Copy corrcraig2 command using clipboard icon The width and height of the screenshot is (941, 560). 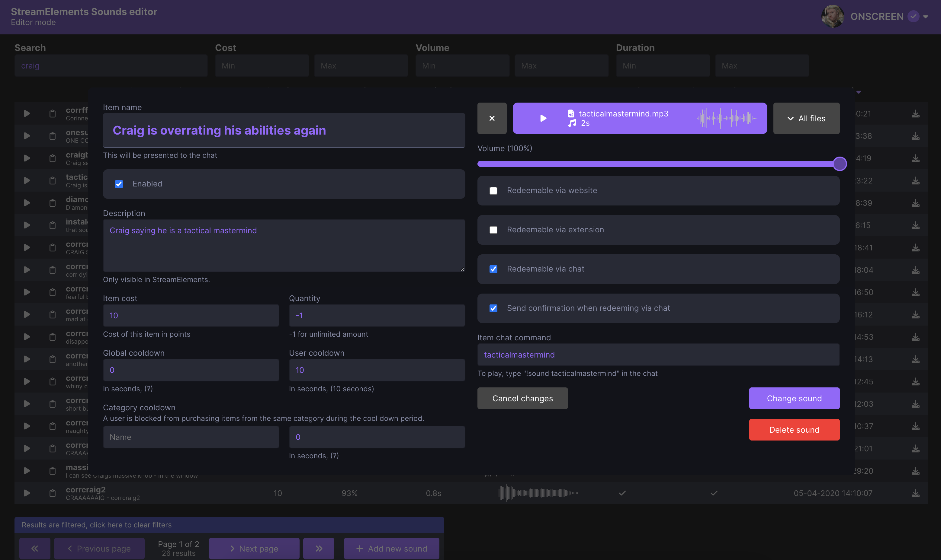[52, 493]
